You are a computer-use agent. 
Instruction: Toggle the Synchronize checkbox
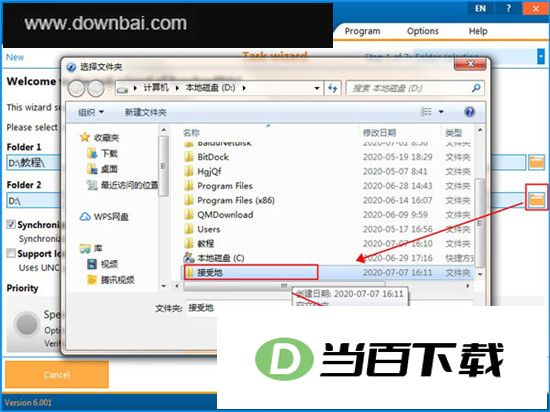[11, 224]
